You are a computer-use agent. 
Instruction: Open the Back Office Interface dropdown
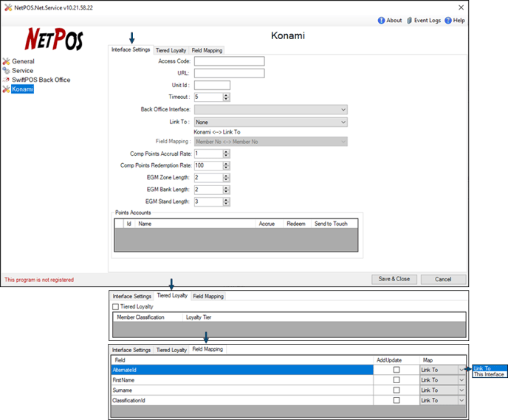click(x=271, y=109)
